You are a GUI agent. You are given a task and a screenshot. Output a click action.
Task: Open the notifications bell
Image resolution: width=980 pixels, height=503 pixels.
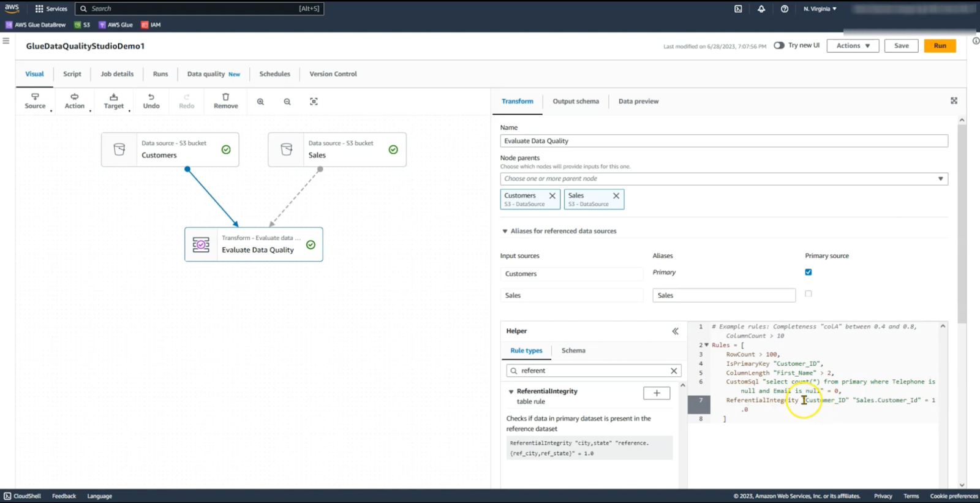pyautogui.click(x=761, y=9)
